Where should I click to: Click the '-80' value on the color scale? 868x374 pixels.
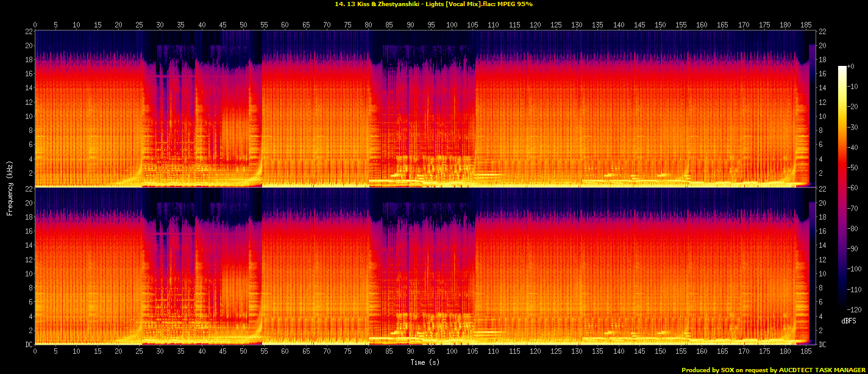(x=853, y=228)
